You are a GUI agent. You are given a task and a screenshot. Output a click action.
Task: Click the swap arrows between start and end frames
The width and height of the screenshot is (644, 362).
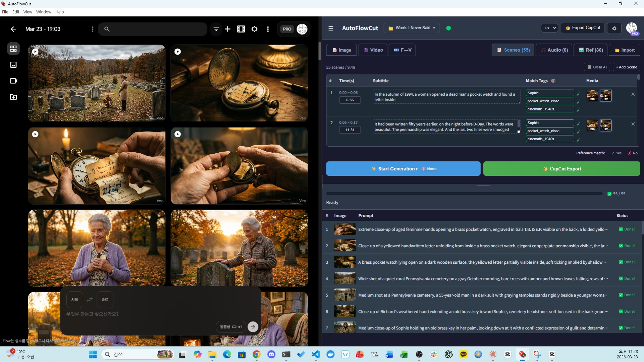click(90, 300)
